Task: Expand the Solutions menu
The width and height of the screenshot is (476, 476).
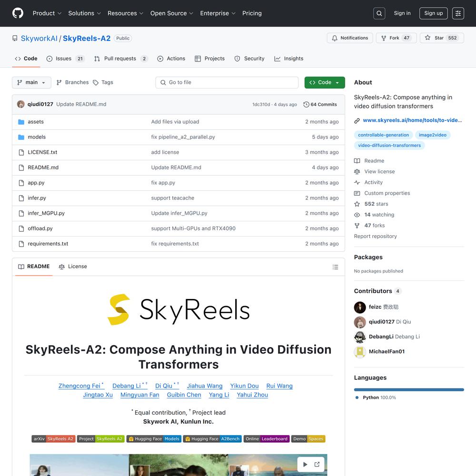Action: tap(84, 13)
